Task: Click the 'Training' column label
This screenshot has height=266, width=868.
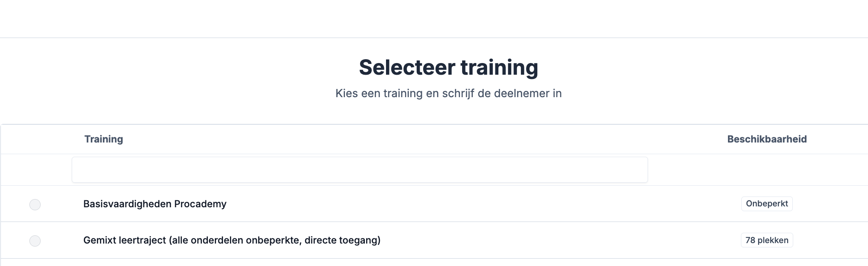Action: (103, 139)
